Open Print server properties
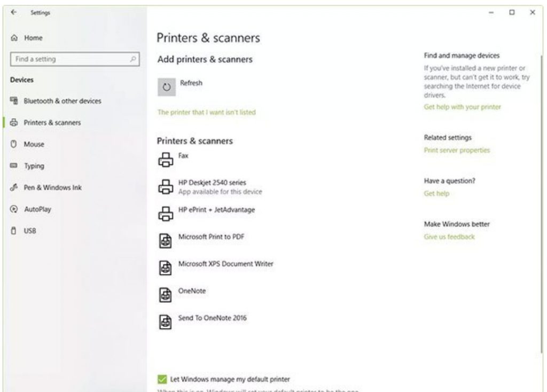547x392 pixels. (457, 150)
